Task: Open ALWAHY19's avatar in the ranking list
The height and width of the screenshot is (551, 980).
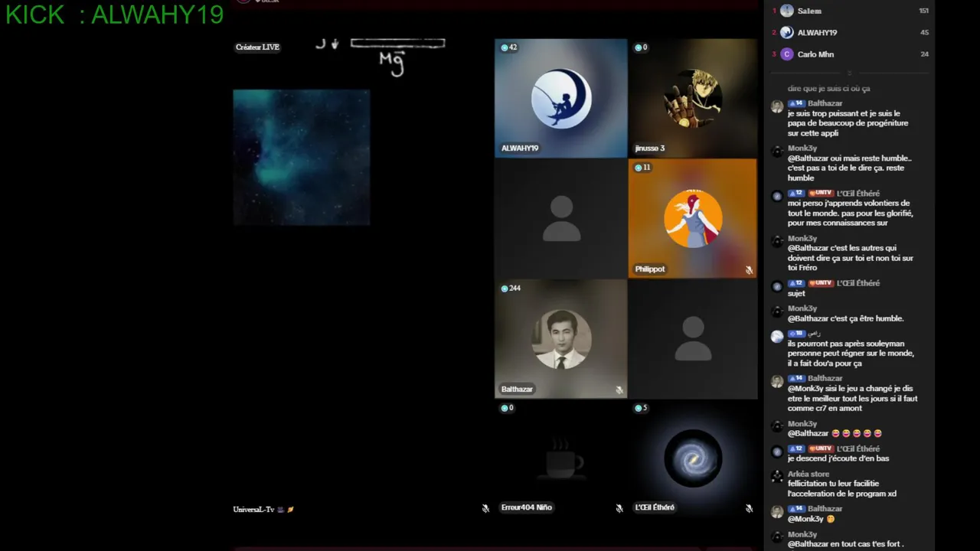Action: pyautogui.click(x=787, y=33)
